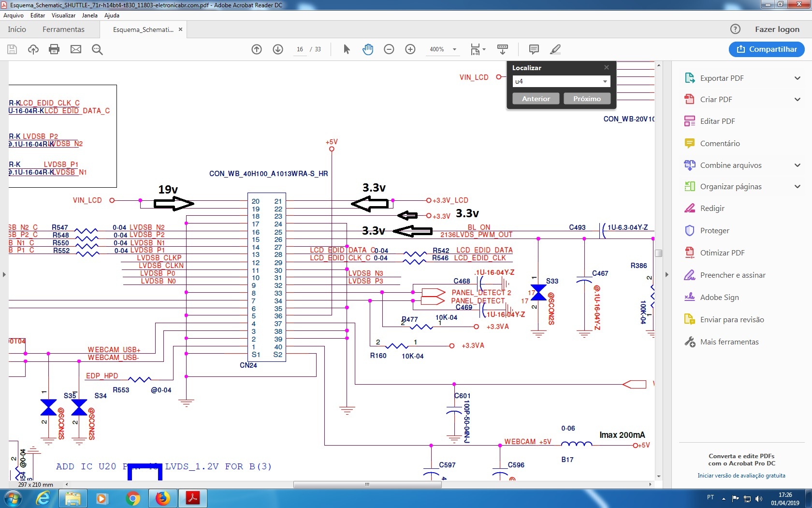Print the document with printer icon
The image size is (812, 508).
tap(54, 49)
